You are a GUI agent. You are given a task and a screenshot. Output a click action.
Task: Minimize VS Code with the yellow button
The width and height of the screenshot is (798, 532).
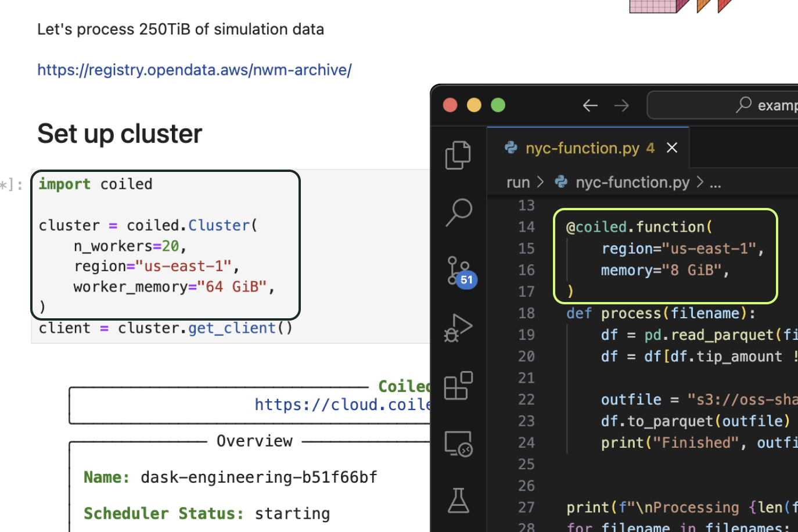click(x=474, y=105)
